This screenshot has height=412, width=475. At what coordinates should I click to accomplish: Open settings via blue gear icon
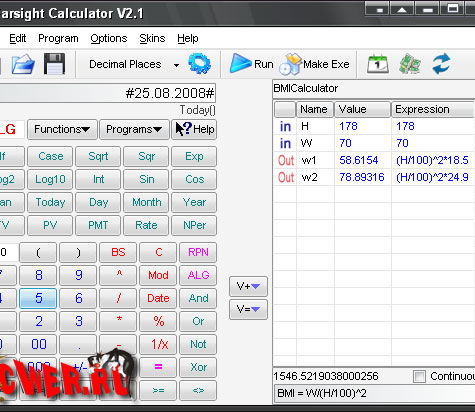199,63
